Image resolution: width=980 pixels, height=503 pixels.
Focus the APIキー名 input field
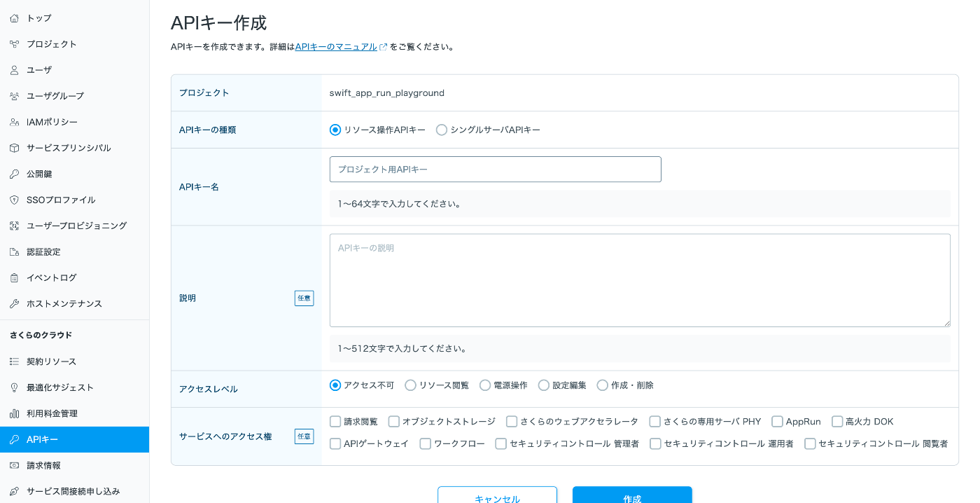[496, 170]
